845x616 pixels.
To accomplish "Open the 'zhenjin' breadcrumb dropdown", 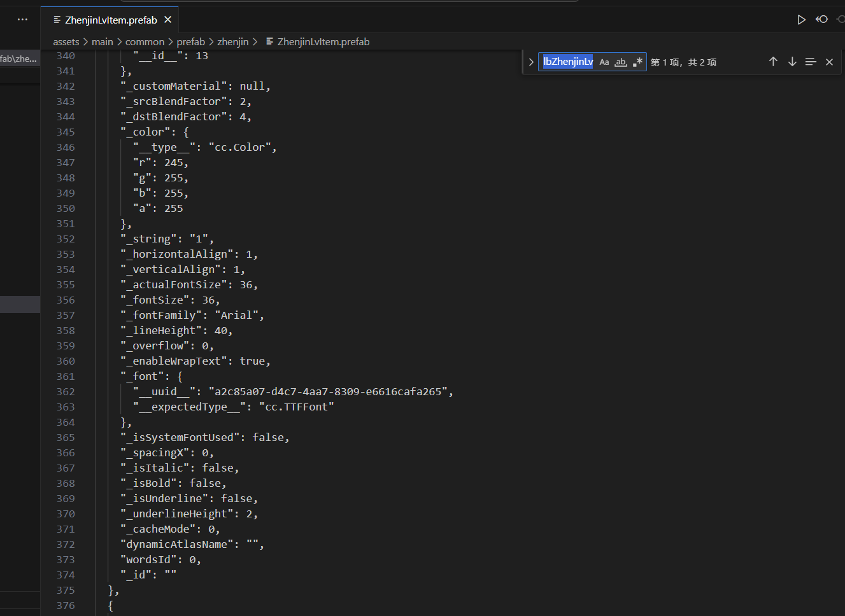I will click(232, 42).
